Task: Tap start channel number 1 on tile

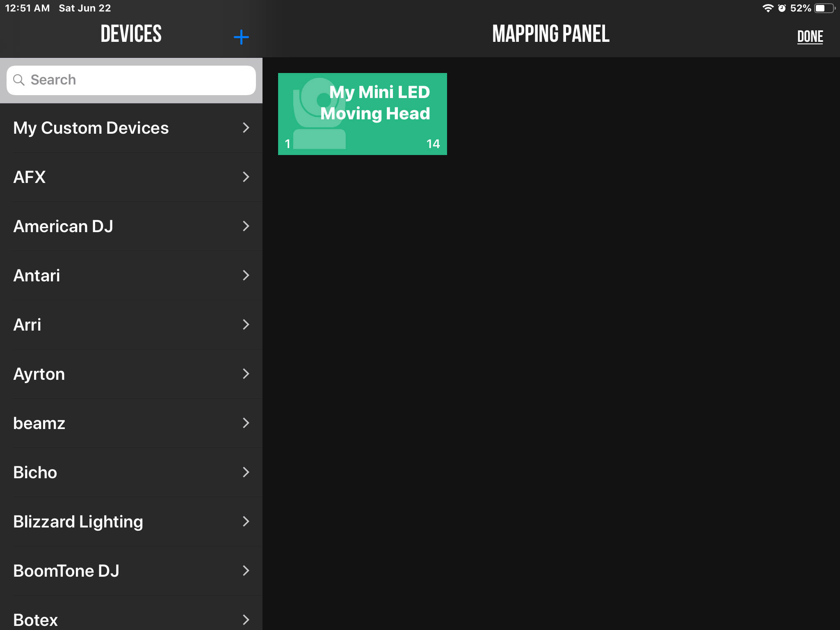Action: click(x=288, y=144)
